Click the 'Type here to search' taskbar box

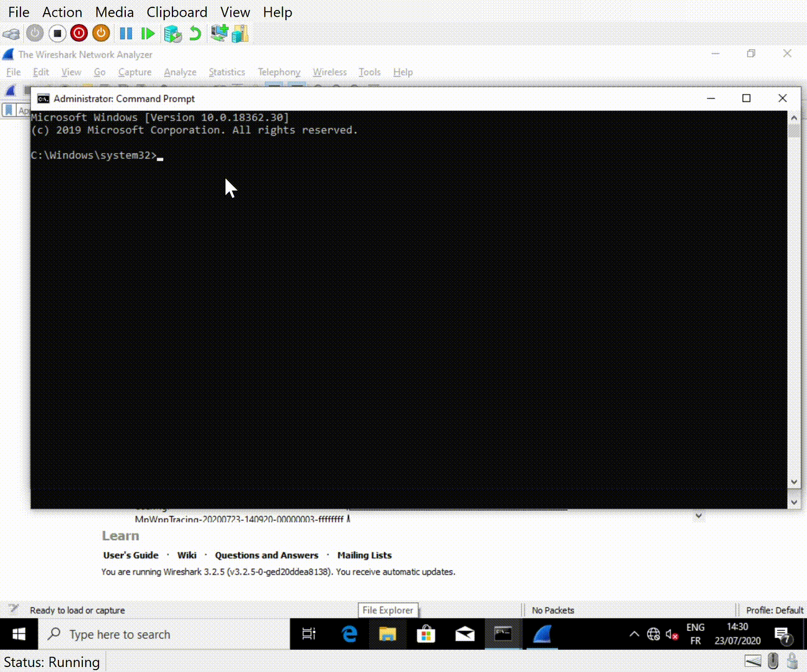click(164, 634)
